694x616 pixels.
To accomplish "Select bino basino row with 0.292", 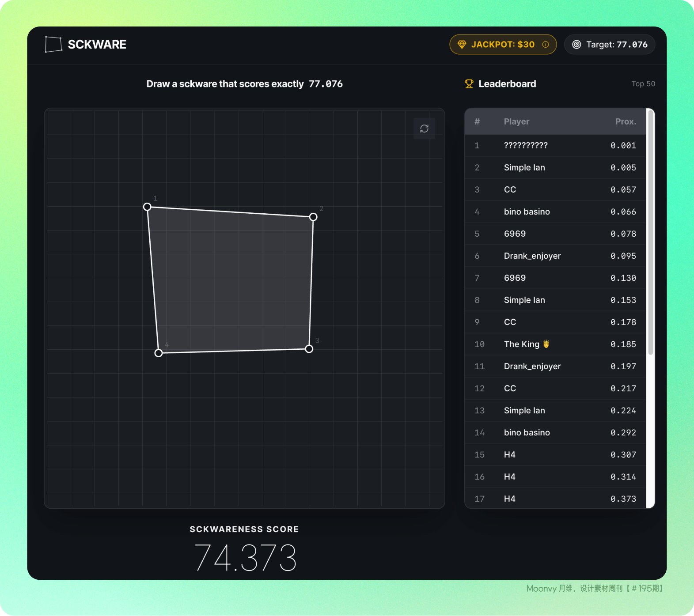I will (x=555, y=432).
